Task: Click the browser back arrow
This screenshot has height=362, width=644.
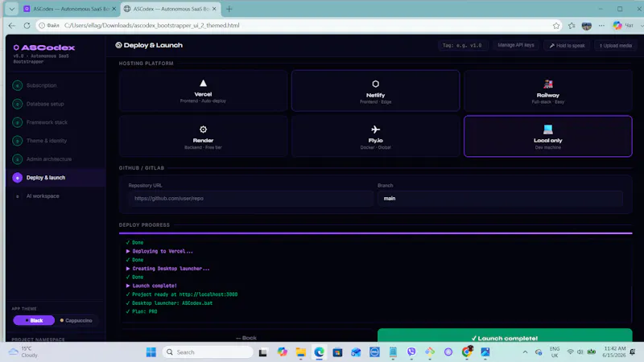Action: (x=12, y=26)
